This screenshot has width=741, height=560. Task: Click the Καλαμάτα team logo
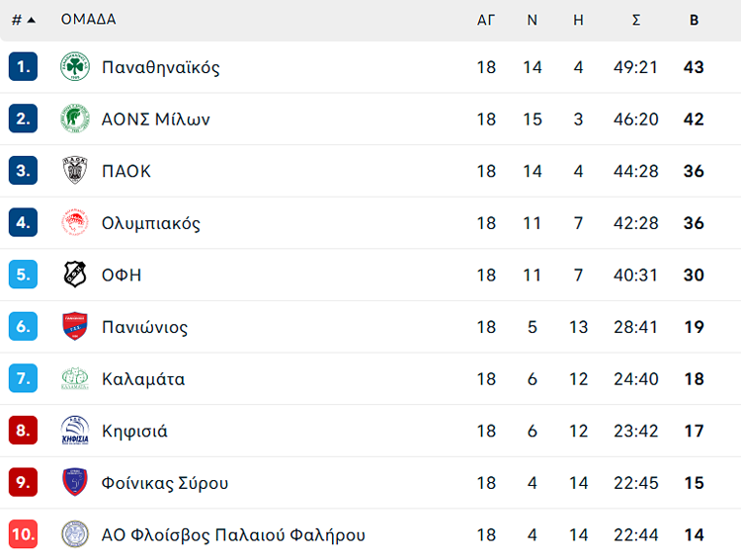[75, 379]
